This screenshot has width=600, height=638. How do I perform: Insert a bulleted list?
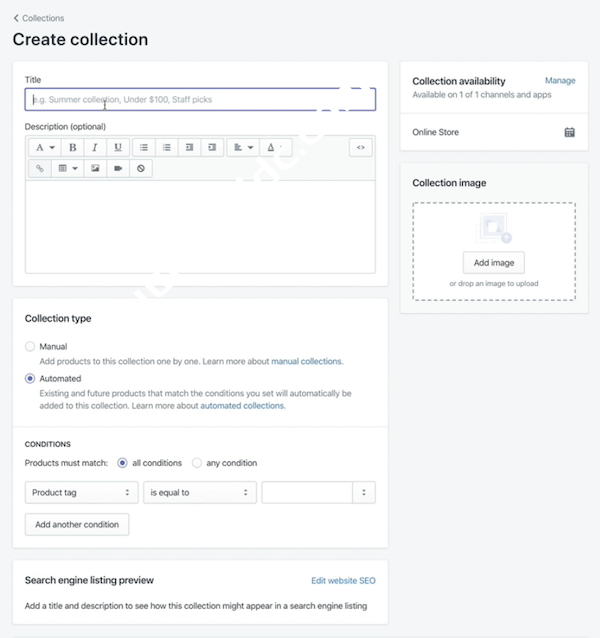coord(144,148)
